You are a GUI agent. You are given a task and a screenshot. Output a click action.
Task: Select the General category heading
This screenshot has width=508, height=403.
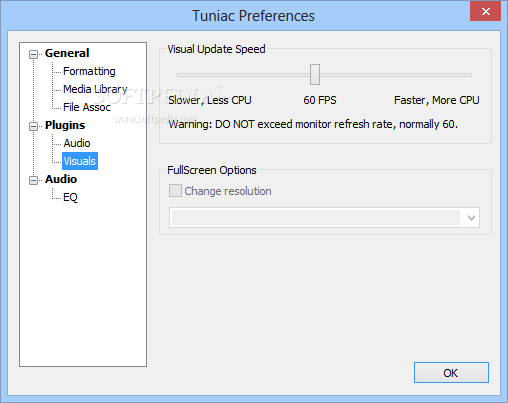point(67,53)
